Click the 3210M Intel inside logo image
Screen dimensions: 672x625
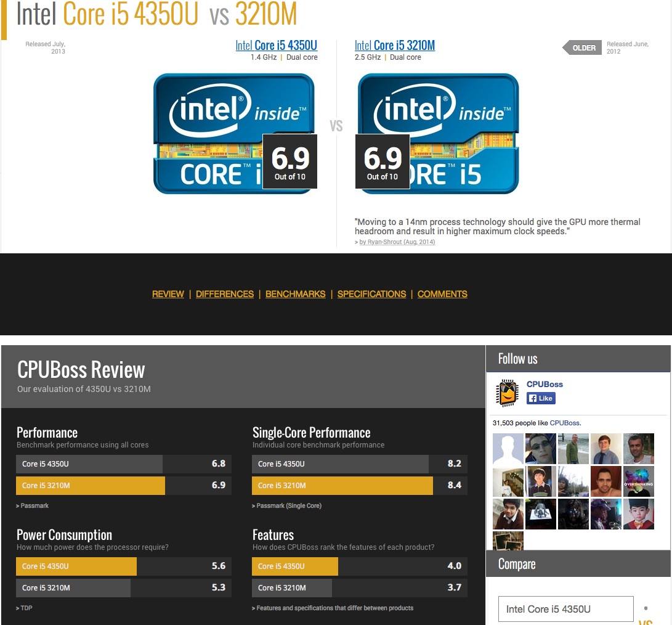coord(439,133)
